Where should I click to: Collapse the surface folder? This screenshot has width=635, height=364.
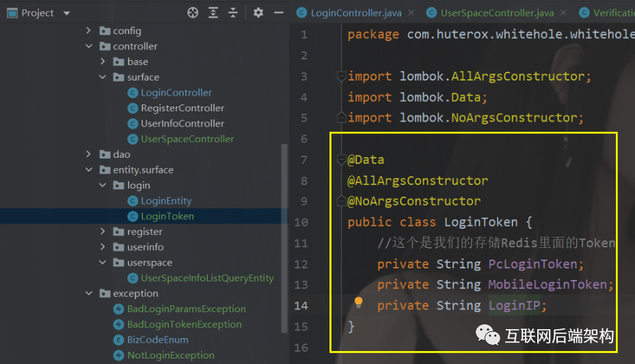(x=103, y=77)
